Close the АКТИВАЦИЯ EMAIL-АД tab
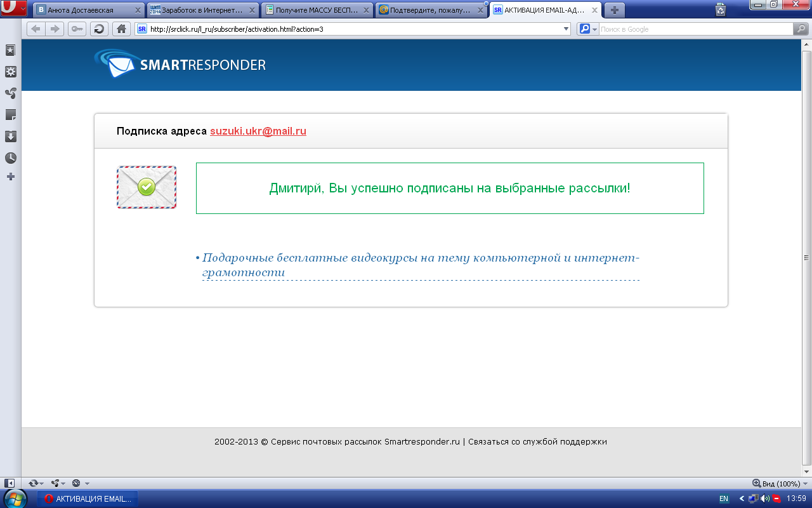The height and width of the screenshot is (508, 812). [x=594, y=10]
